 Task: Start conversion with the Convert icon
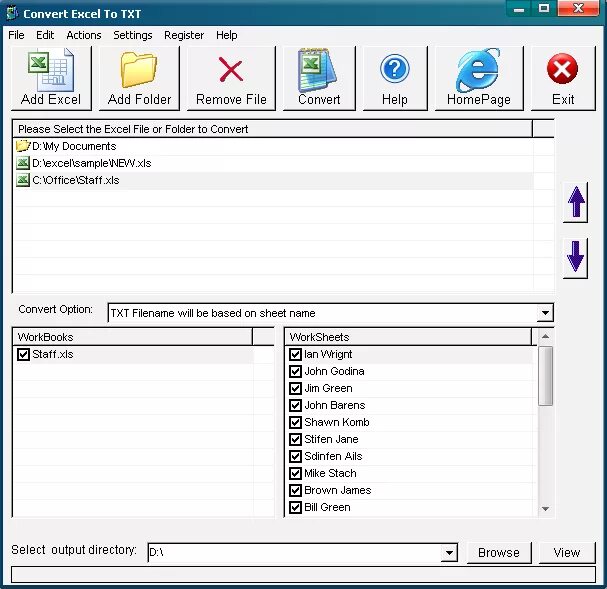click(x=318, y=70)
